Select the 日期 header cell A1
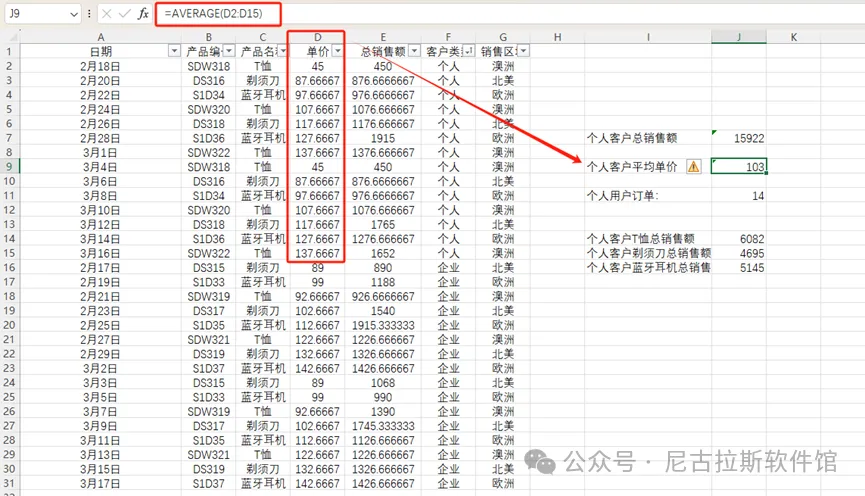865x496 pixels. tap(100, 51)
